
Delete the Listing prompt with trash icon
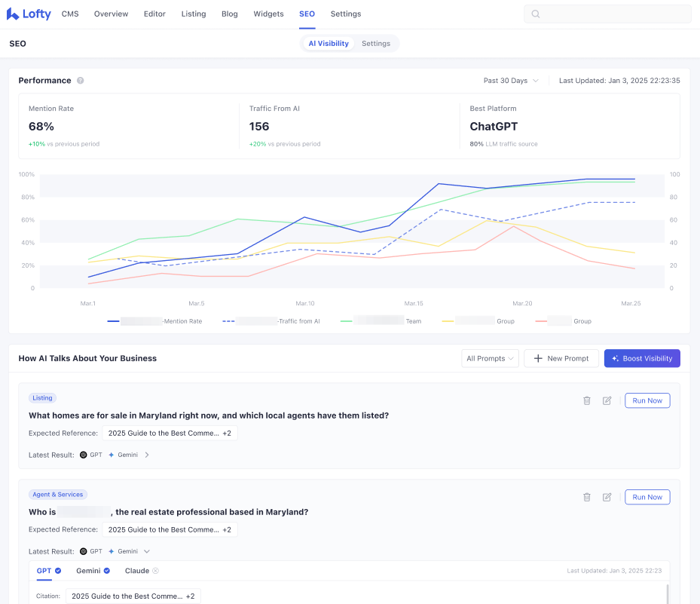point(587,400)
